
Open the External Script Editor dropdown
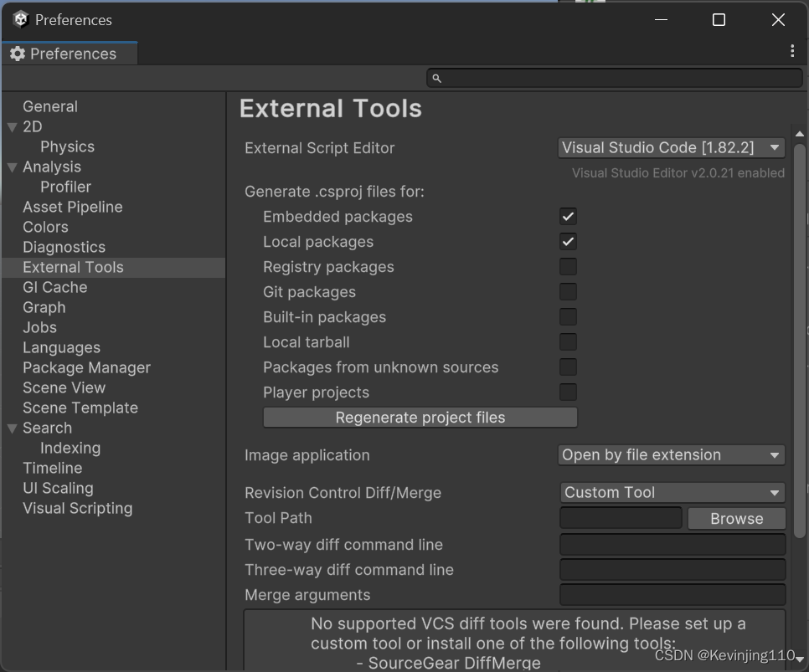[670, 147]
